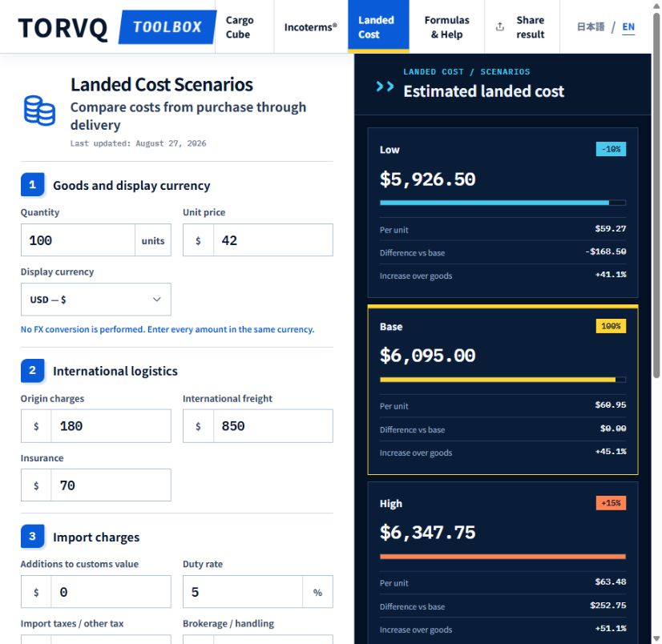This screenshot has width=662, height=644.
Task: Click step 3 number badge
Action: pyautogui.click(x=33, y=537)
